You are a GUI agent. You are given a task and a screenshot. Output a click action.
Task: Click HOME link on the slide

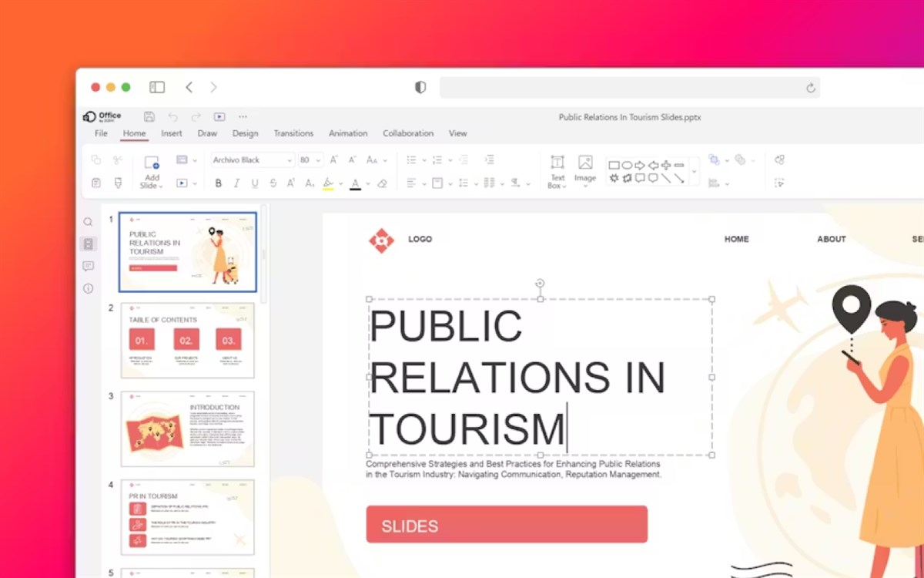pos(736,239)
